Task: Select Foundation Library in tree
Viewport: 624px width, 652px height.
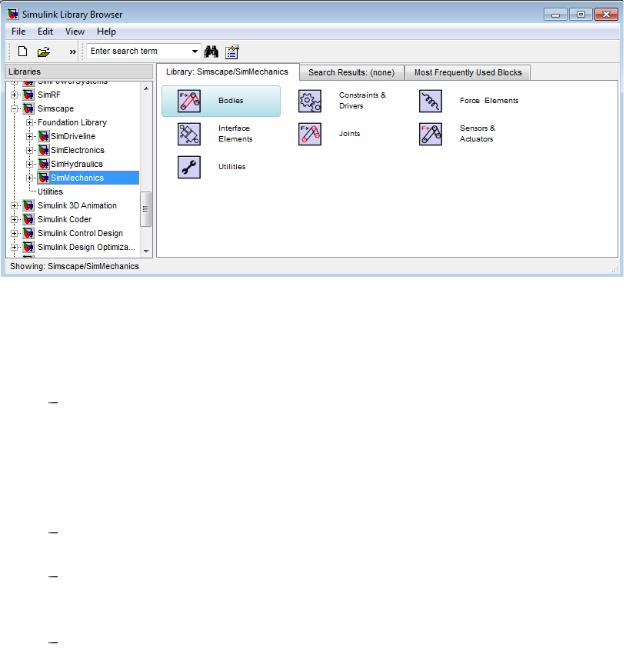Action: 72,122
